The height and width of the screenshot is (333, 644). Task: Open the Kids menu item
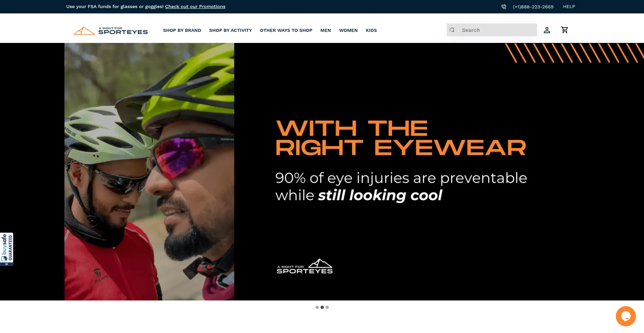click(371, 30)
